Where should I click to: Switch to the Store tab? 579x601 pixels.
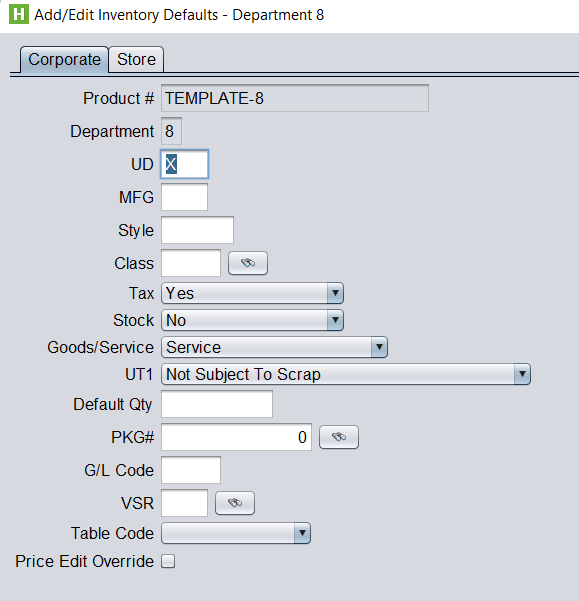click(x=136, y=59)
